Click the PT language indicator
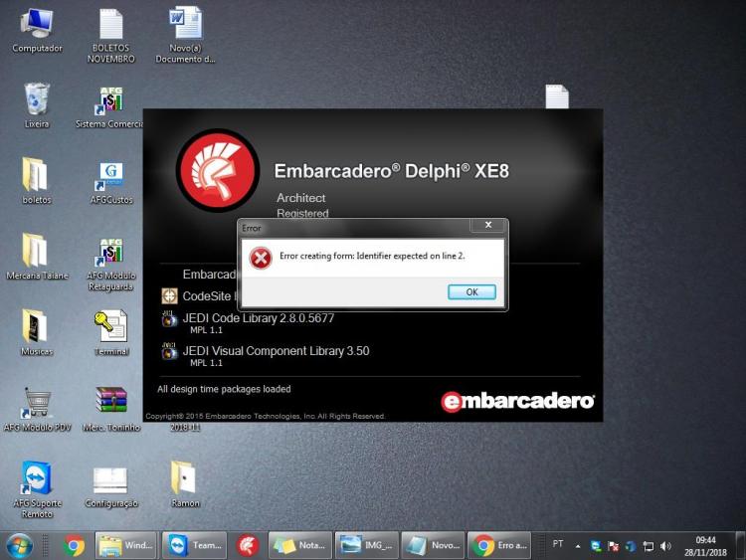Image resolution: width=746 pixels, height=560 pixels. (558, 544)
